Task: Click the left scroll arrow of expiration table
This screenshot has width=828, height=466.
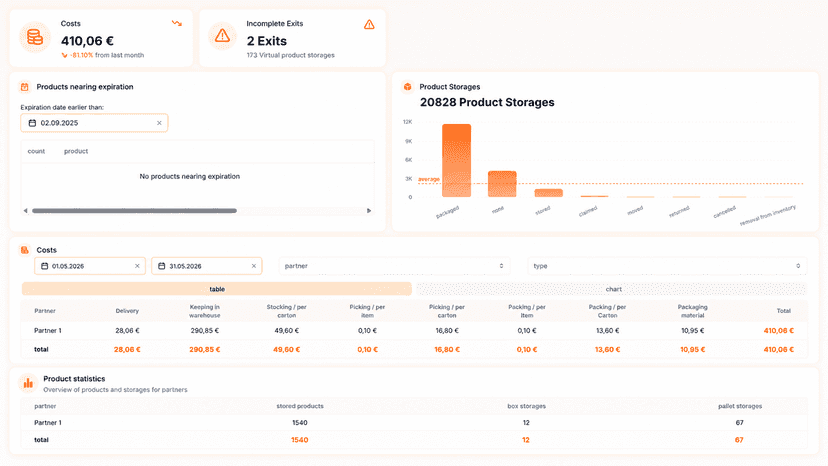Action: pyautogui.click(x=25, y=211)
